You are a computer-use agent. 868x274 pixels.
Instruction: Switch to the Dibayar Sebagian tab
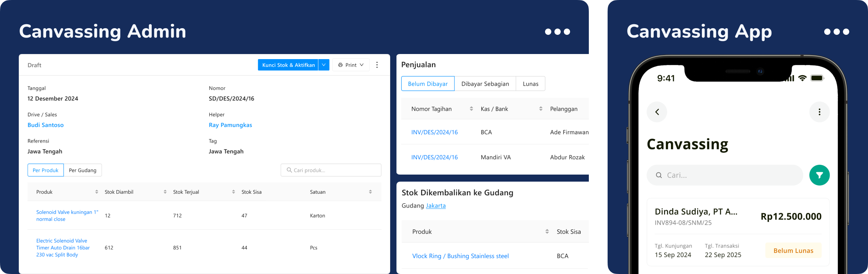[x=485, y=84]
